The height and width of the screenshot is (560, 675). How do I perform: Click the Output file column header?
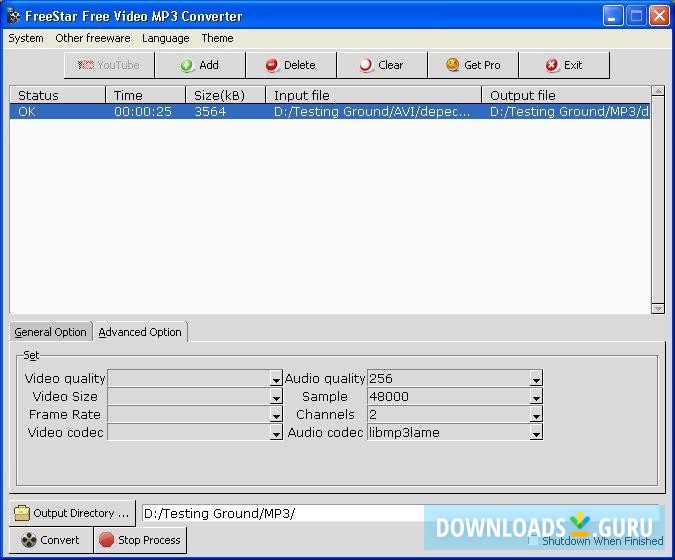566,95
